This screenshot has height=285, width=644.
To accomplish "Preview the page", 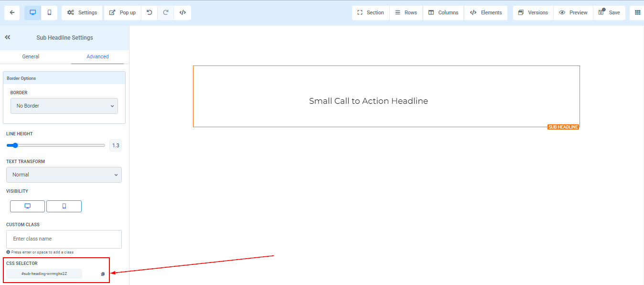I will coord(573,13).
